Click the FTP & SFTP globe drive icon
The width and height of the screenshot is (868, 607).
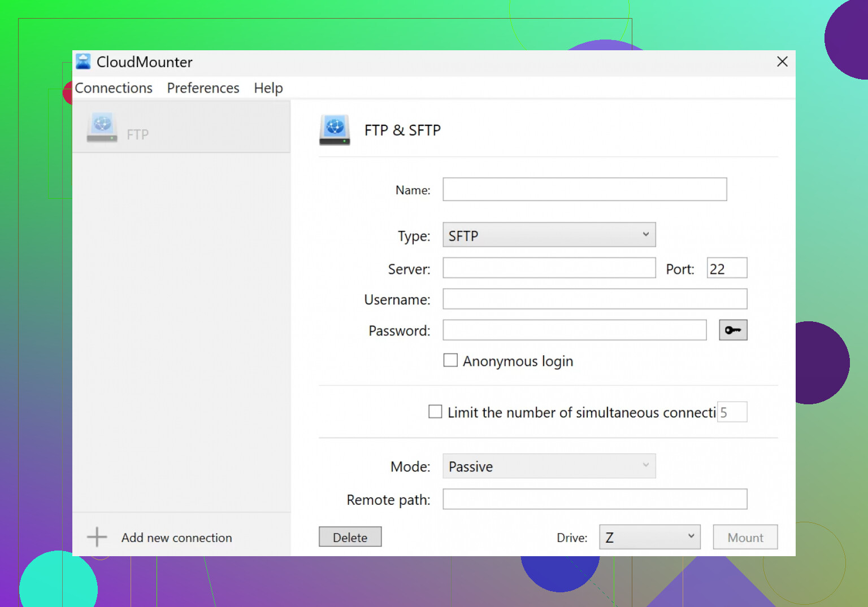pos(335,130)
